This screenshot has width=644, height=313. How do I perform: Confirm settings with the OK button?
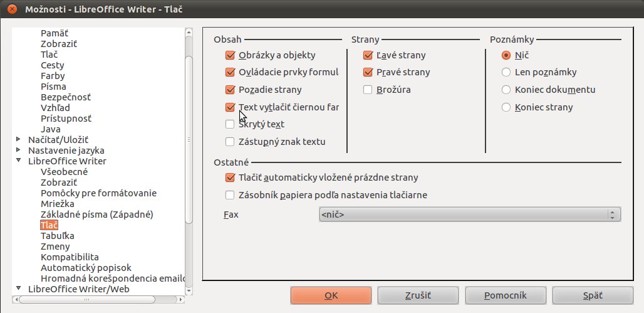[x=331, y=295]
